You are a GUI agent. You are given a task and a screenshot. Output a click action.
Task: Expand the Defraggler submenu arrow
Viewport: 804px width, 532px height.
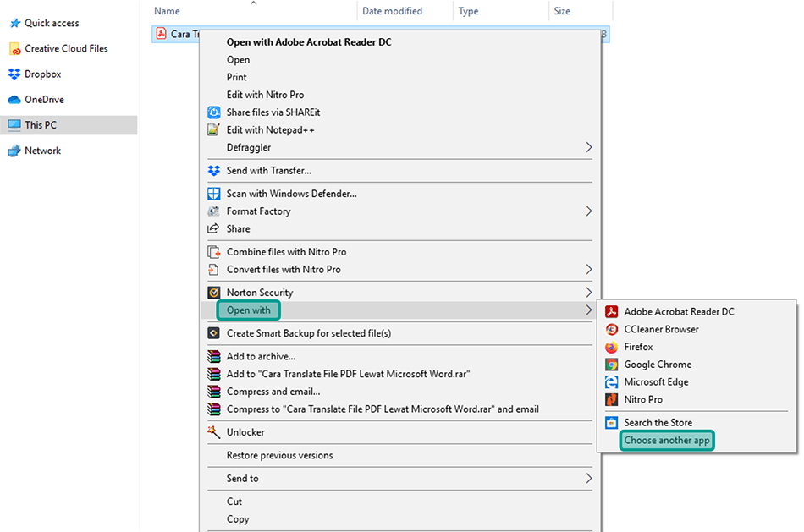589,148
